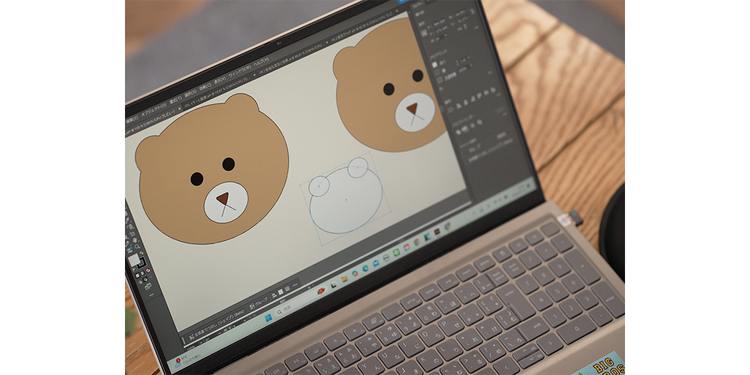Click the fill swatch in Appearance panel

435,65
